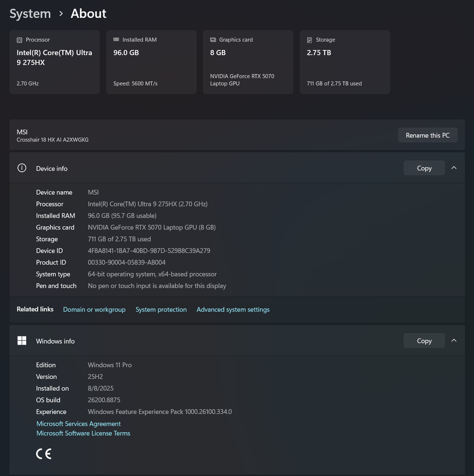Click the About breadcrumb title

[88, 13]
